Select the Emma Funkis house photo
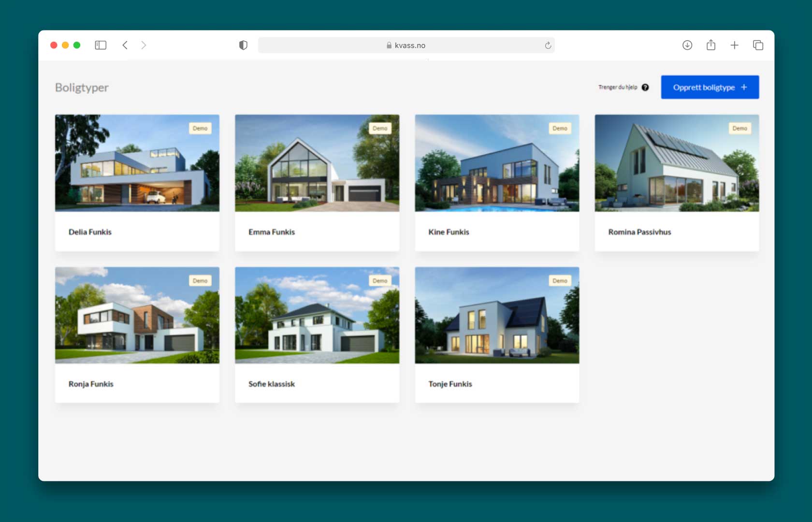 coord(317,163)
